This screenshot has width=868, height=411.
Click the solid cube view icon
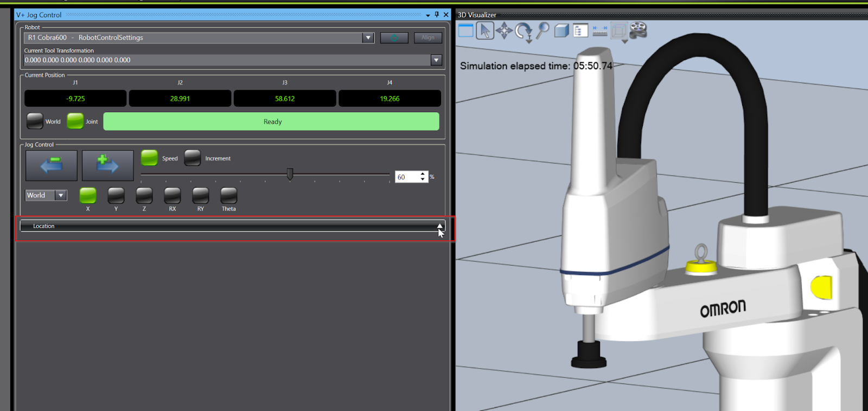coord(561,31)
